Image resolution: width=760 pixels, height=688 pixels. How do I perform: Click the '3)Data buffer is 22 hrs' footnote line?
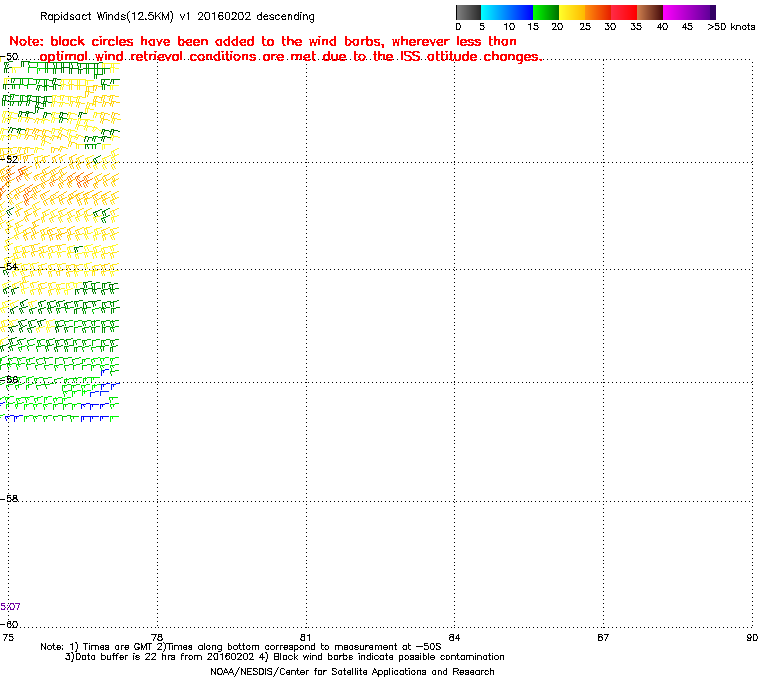click(x=285, y=657)
